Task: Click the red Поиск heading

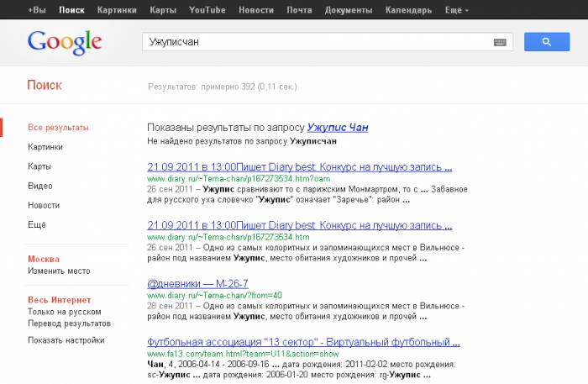Action: pos(45,86)
